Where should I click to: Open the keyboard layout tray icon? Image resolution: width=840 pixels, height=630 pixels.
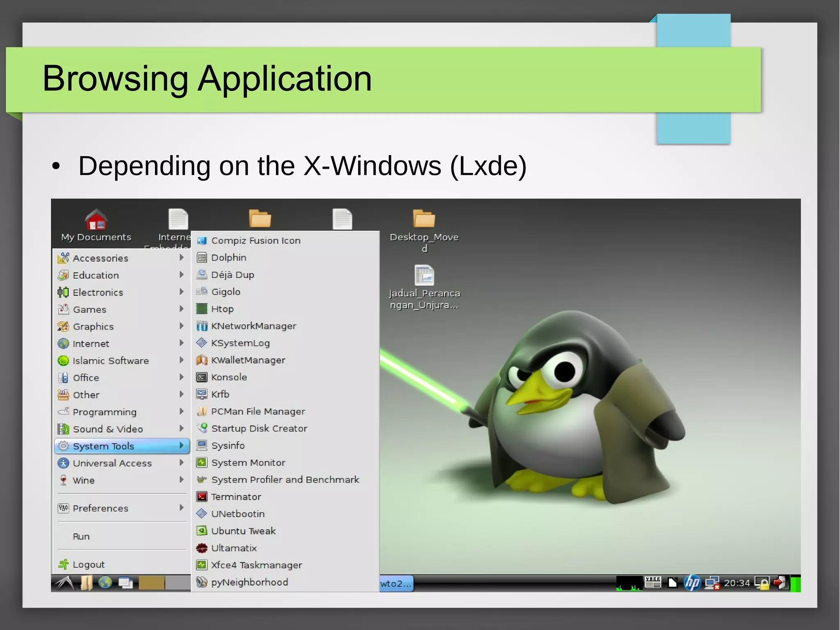coord(653,583)
